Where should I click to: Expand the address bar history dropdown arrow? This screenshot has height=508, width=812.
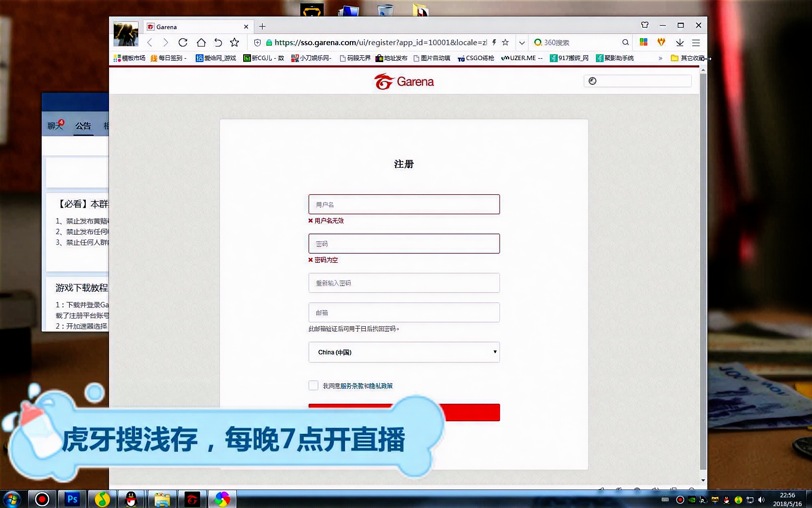point(522,43)
